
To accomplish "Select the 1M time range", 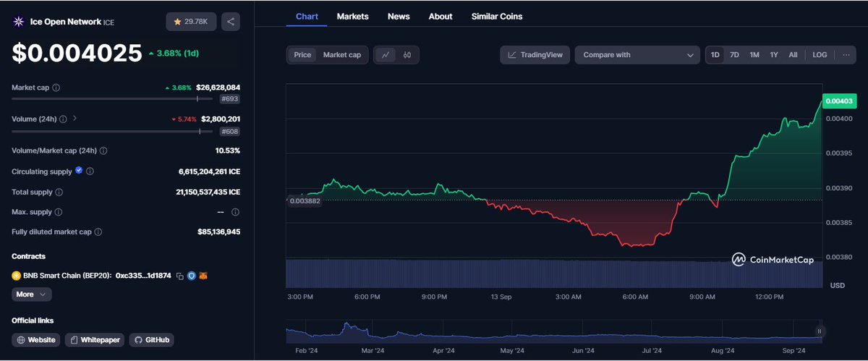I will [x=754, y=55].
